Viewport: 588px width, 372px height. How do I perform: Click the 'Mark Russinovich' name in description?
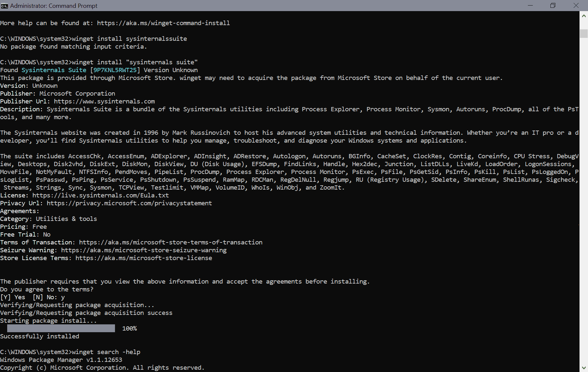click(x=201, y=133)
